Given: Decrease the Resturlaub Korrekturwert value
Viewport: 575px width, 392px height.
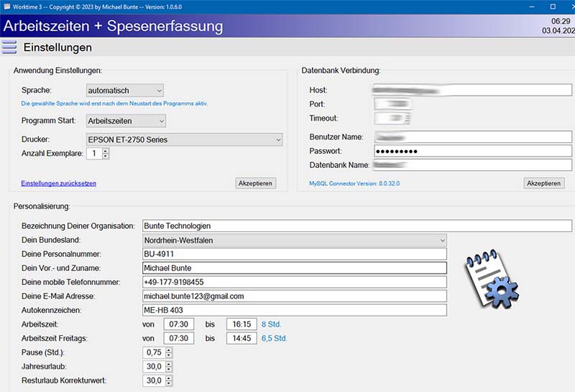Looking at the screenshot, I should [x=169, y=383].
